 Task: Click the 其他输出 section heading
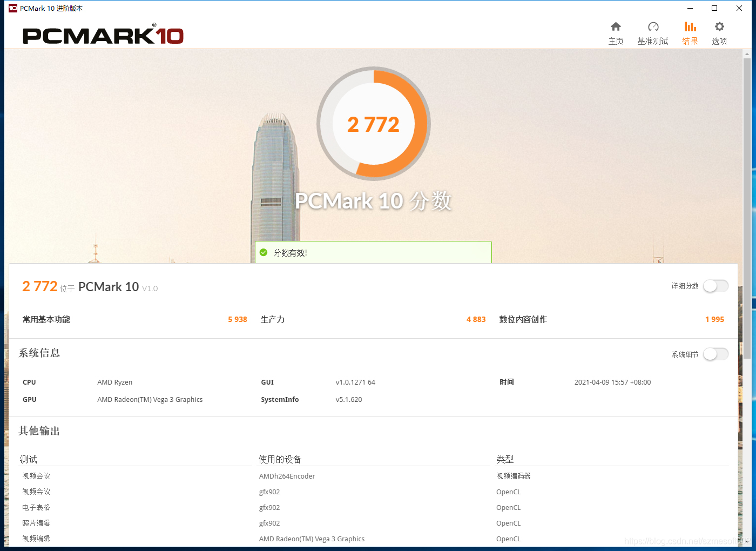(x=39, y=431)
